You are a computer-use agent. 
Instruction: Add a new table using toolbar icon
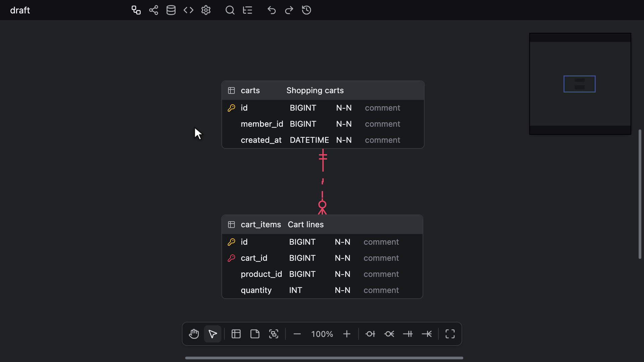click(236, 334)
